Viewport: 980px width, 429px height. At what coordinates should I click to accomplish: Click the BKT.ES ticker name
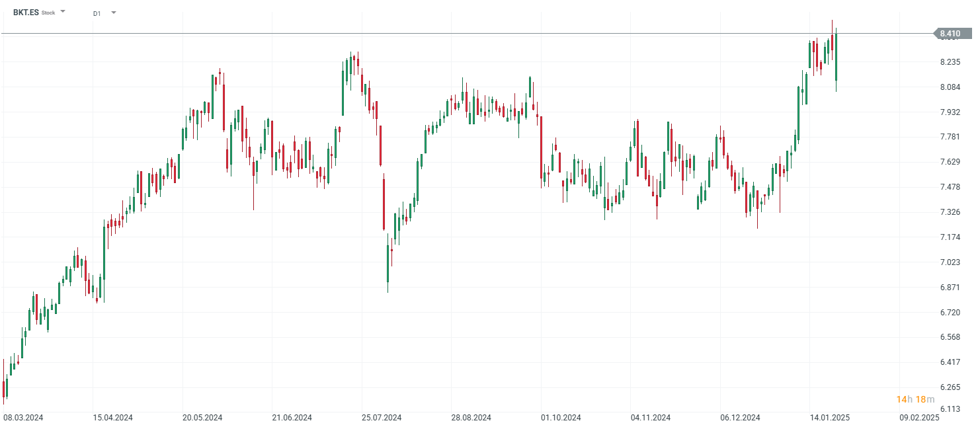(26, 13)
